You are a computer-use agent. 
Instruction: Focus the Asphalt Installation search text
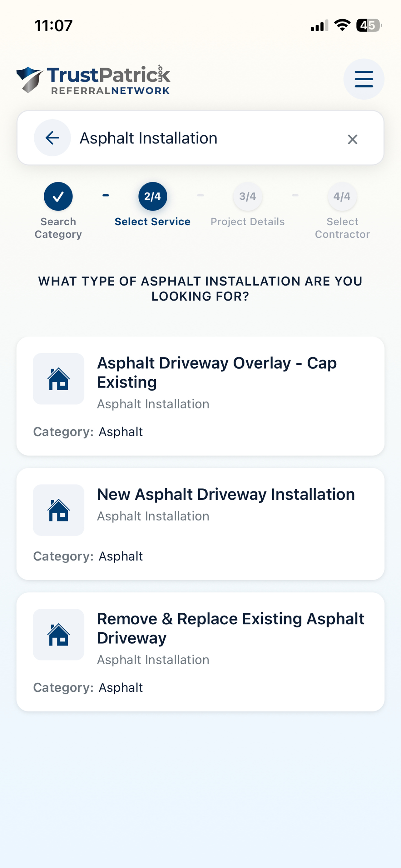(x=148, y=138)
